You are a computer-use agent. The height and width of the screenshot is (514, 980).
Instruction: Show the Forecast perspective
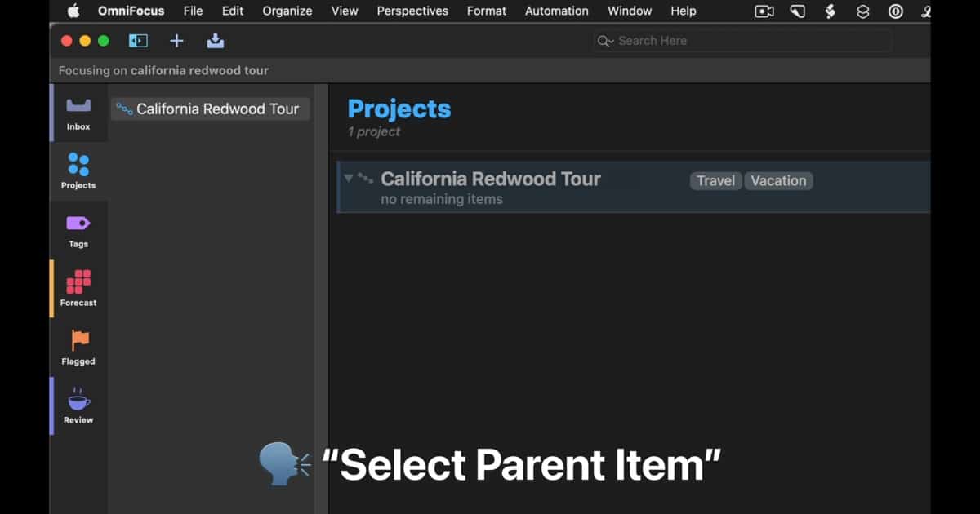tap(78, 288)
